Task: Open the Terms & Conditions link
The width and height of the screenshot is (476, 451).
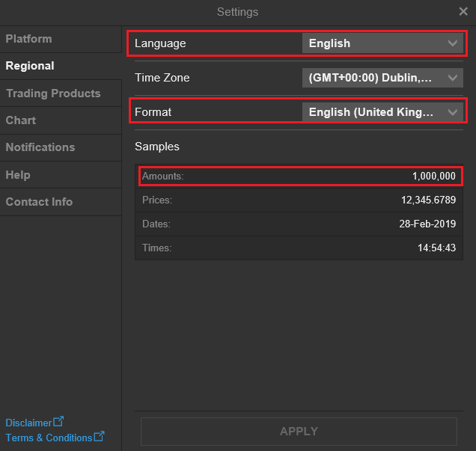Action: click(49, 438)
